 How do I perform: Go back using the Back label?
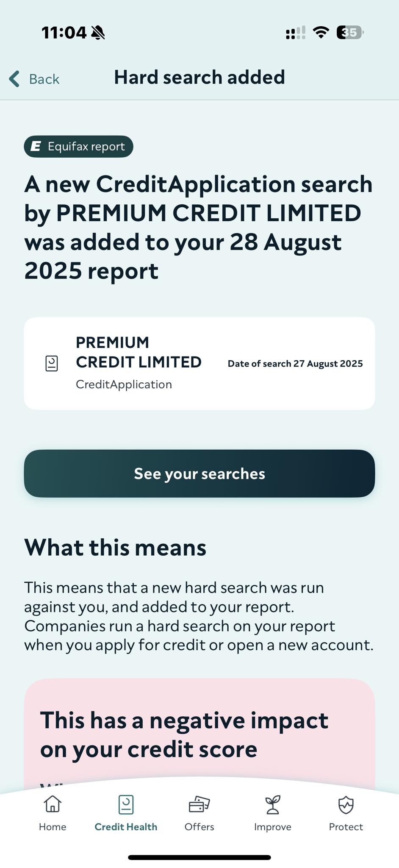coord(44,79)
